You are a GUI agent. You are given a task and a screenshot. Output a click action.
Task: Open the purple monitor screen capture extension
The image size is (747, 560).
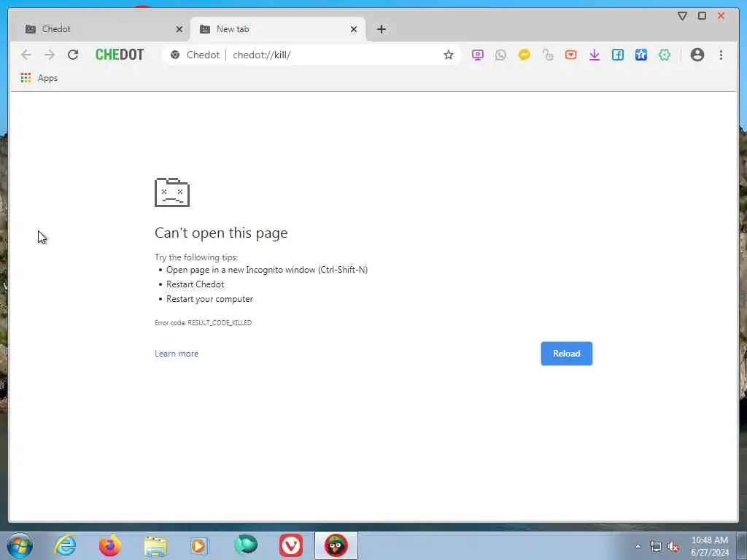477,55
